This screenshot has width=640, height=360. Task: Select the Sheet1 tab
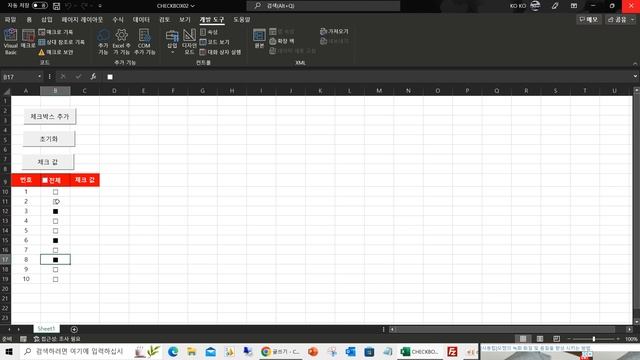[x=46, y=329]
